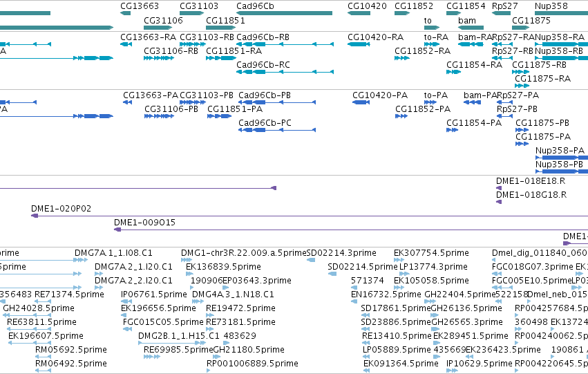
Task: Click the CG31106-PB protein label
Action: click(x=171, y=109)
